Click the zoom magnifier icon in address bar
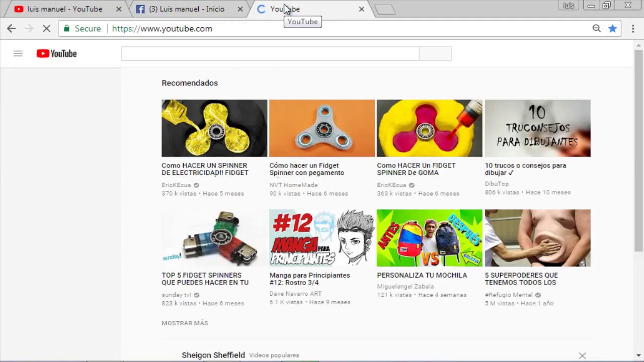Image resolution: width=644 pixels, height=362 pixels. coord(597,29)
